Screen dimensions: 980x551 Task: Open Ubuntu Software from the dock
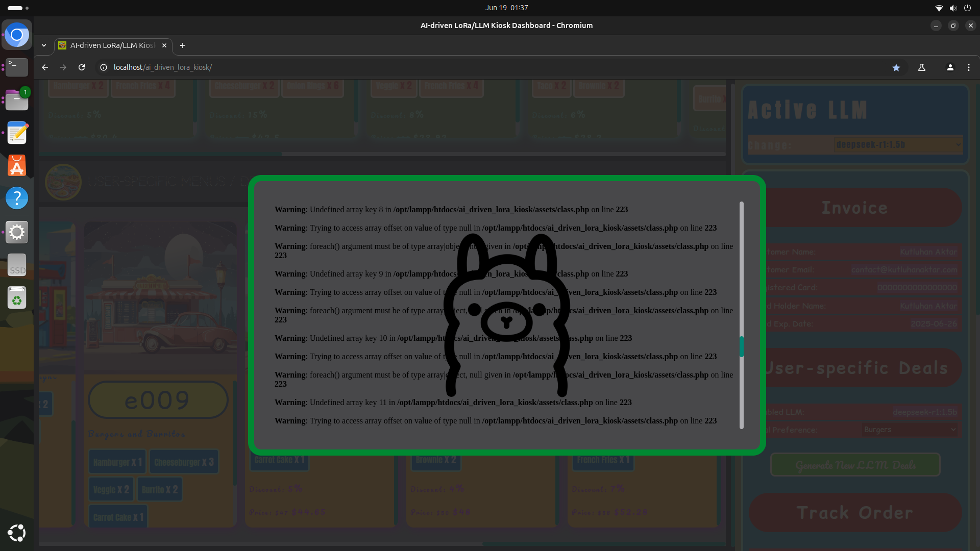click(17, 166)
